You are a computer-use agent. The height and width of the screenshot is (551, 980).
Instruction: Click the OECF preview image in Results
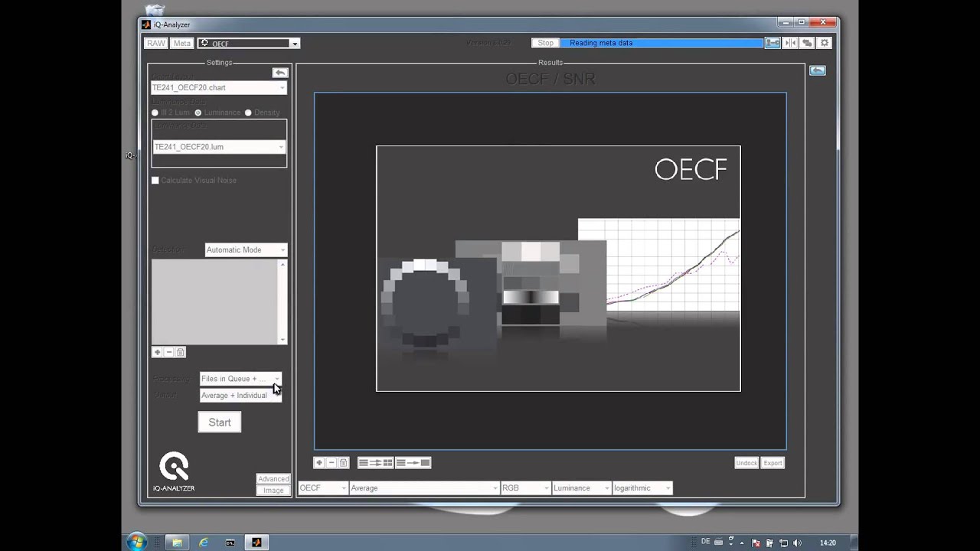tap(558, 269)
